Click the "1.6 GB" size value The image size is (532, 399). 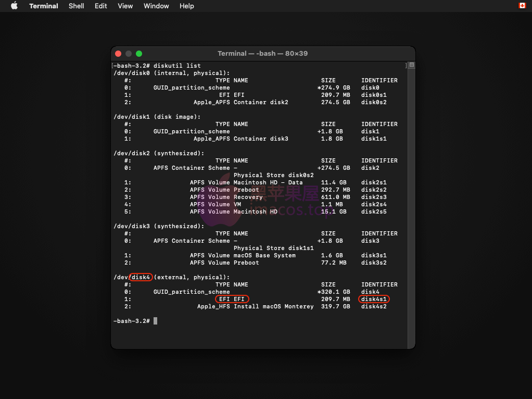point(332,255)
